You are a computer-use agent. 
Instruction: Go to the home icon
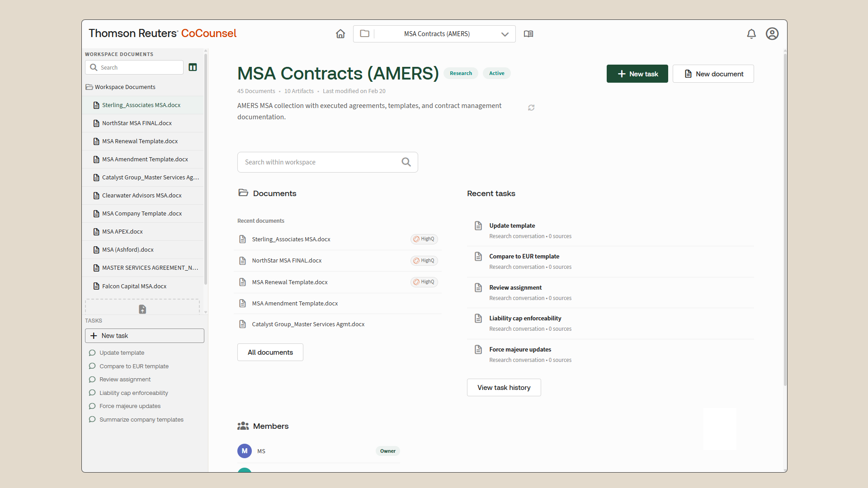pyautogui.click(x=340, y=34)
